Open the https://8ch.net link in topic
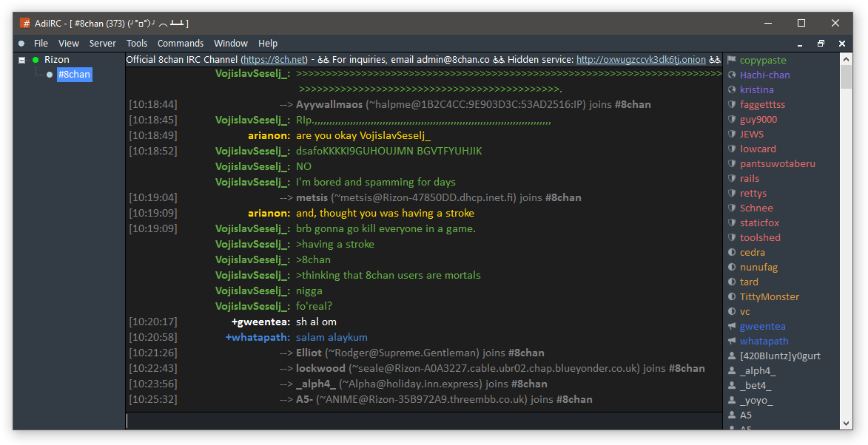This screenshot has height=445, width=868. (275, 60)
